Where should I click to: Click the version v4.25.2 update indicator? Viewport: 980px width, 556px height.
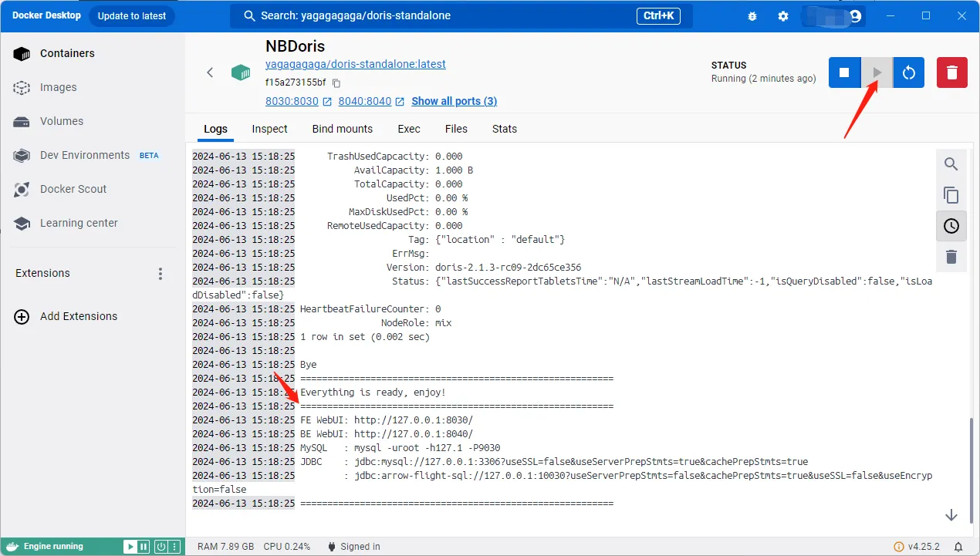click(x=917, y=547)
